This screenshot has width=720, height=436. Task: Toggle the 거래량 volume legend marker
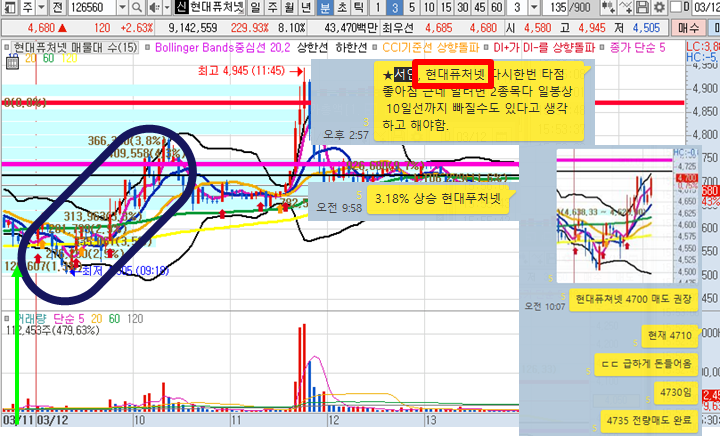(x=6, y=318)
